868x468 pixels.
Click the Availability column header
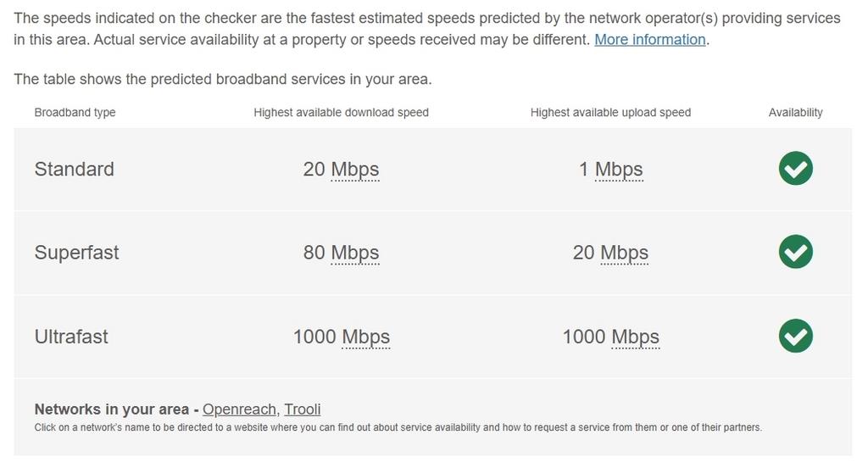(795, 113)
